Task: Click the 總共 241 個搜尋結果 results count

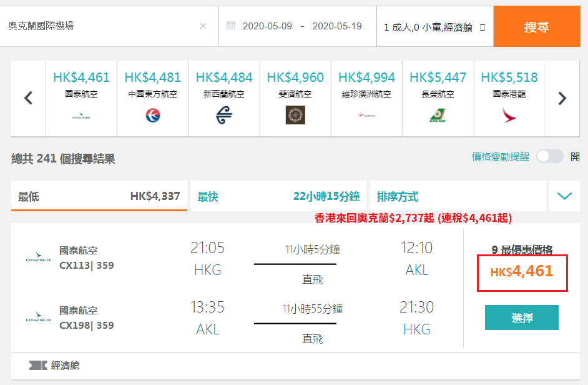Action: click(x=63, y=159)
